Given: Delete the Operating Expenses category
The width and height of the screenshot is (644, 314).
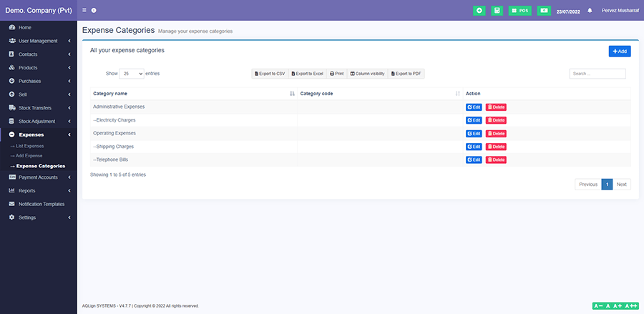Looking at the screenshot, I should click(496, 134).
